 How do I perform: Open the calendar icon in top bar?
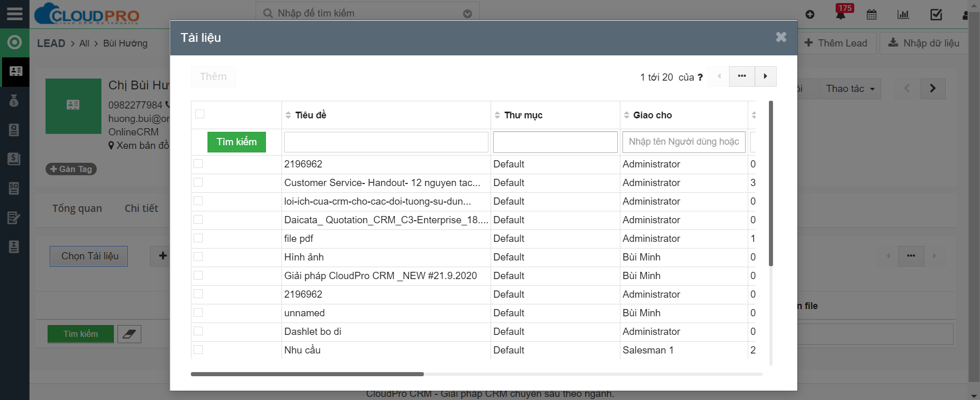[x=872, y=14]
